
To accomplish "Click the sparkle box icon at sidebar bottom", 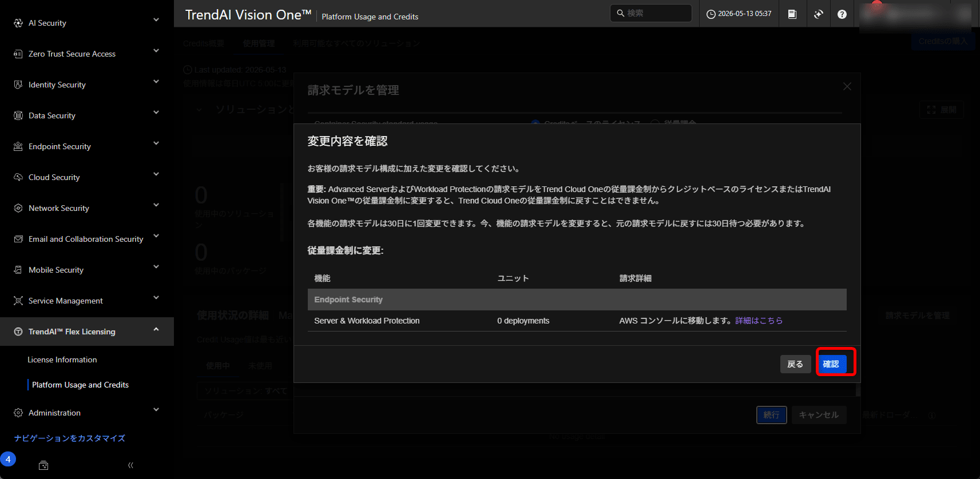I will pyautogui.click(x=43, y=465).
